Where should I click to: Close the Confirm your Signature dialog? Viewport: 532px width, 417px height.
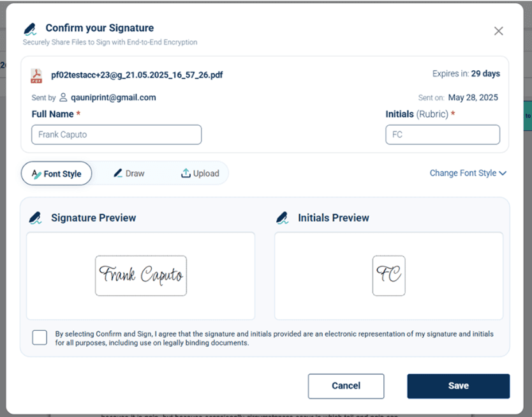498,31
